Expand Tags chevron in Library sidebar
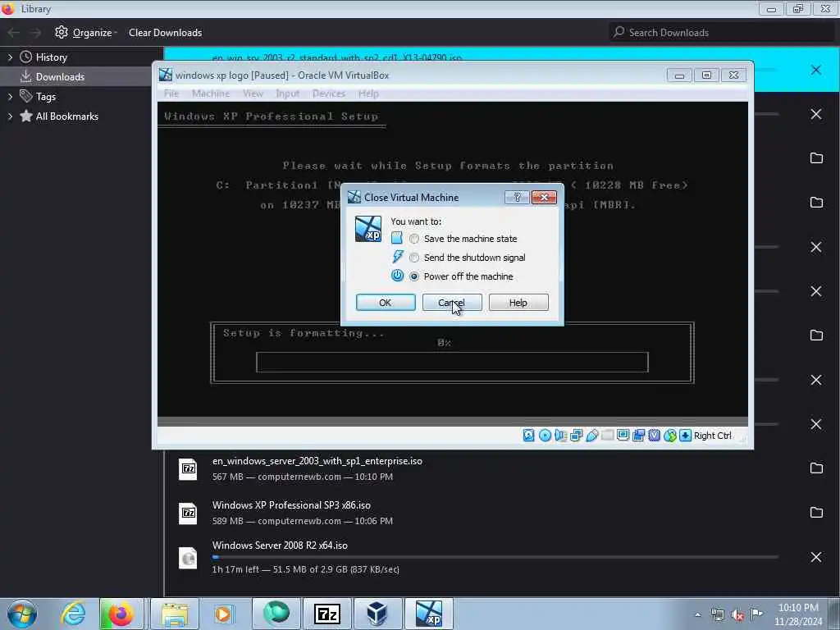The height and width of the screenshot is (630, 840). click(x=10, y=97)
